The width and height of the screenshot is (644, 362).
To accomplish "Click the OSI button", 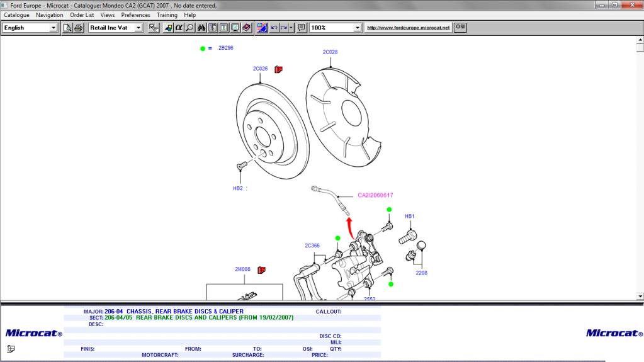I will point(460,26).
